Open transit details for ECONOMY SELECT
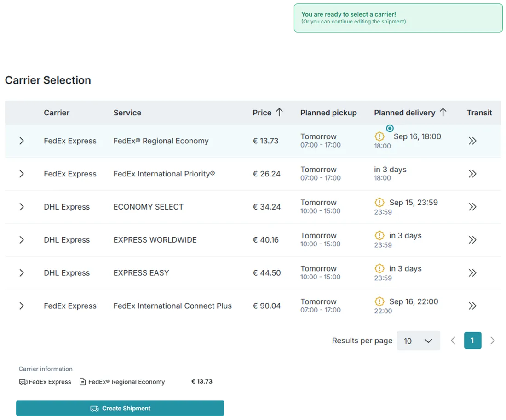 (472, 207)
